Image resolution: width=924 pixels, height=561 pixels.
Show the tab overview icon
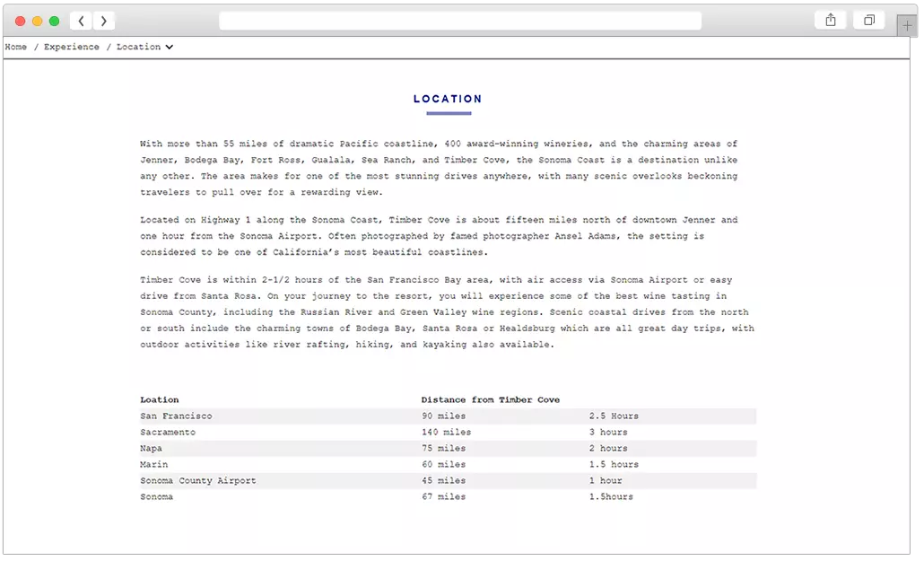coord(868,21)
